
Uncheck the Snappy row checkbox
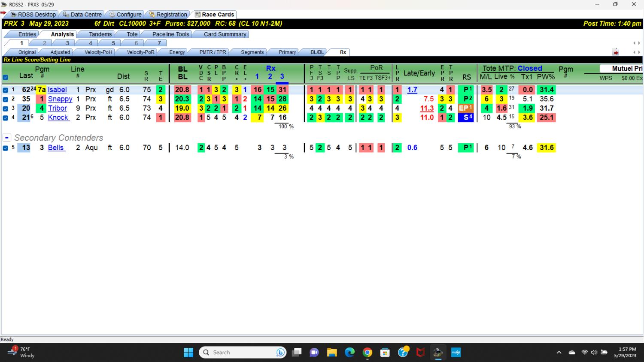[x=5, y=100]
